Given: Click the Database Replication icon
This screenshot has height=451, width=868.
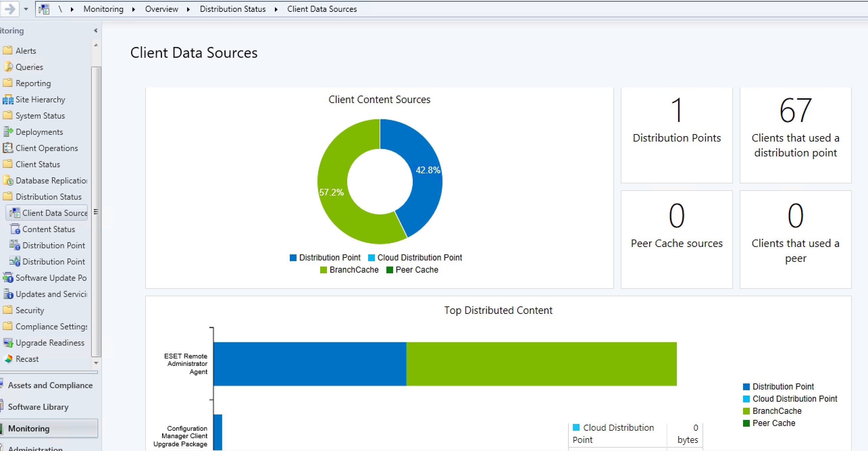Looking at the screenshot, I should click(x=7, y=180).
